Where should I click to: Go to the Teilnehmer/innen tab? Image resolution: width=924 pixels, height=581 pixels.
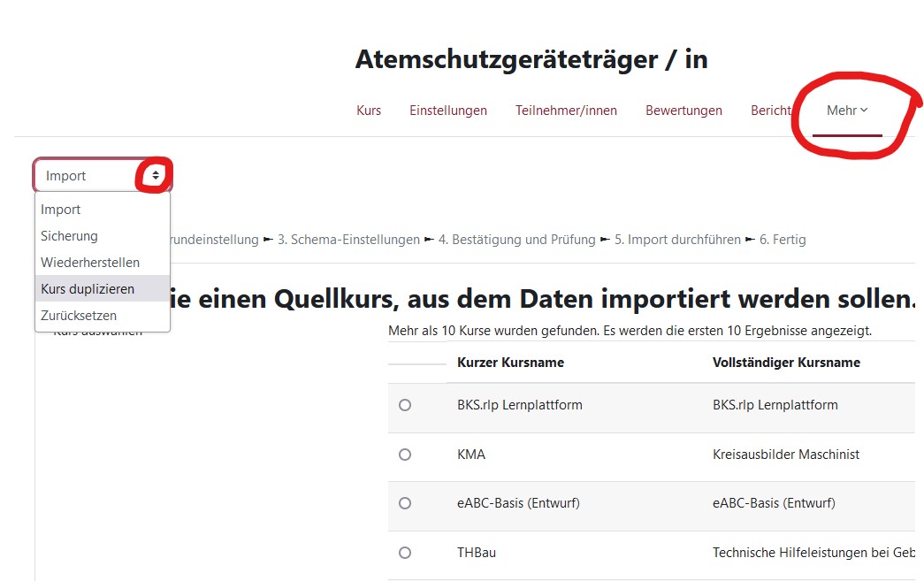[566, 111]
